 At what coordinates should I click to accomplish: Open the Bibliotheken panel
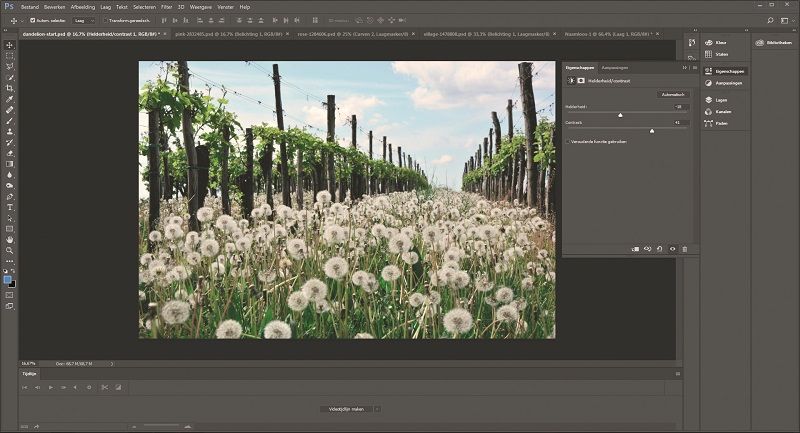pyautogui.click(x=771, y=43)
